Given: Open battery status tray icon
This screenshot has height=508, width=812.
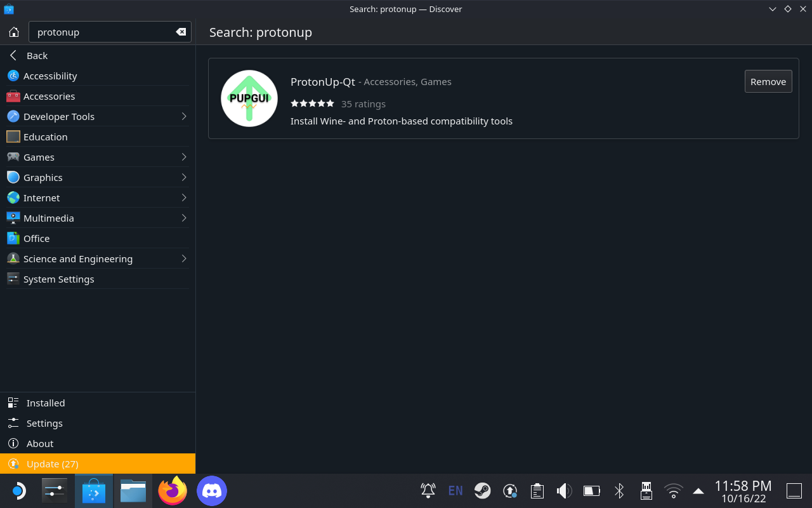Looking at the screenshot, I should point(592,490).
